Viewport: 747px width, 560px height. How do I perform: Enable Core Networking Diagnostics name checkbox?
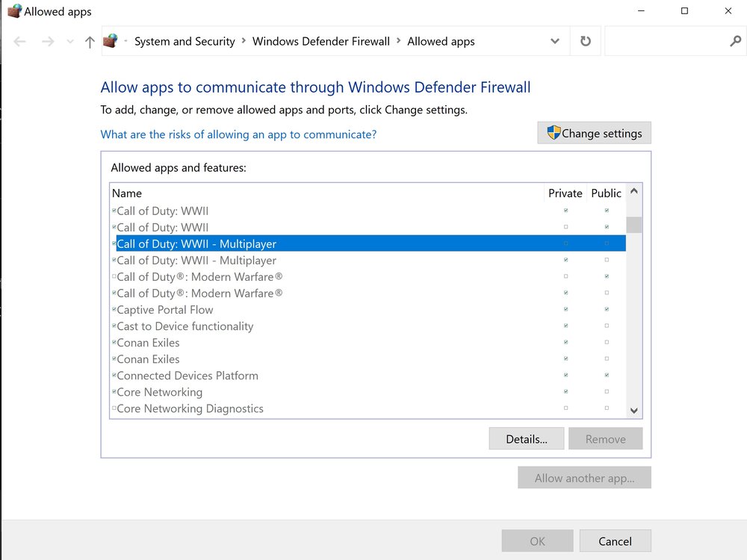tap(114, 408)
